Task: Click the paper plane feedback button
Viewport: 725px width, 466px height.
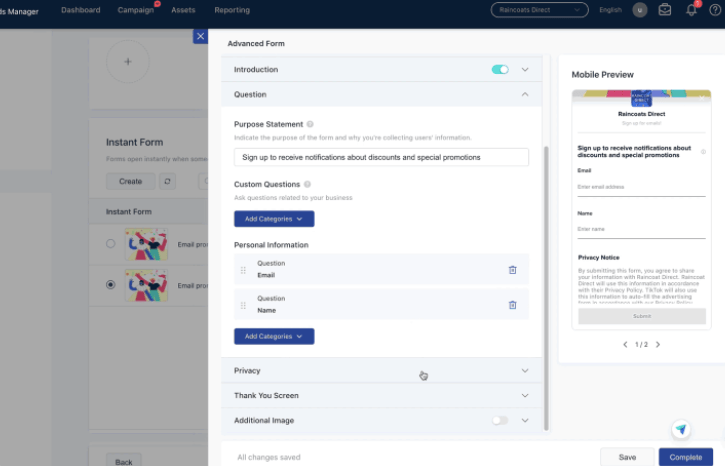Action: 680,429
